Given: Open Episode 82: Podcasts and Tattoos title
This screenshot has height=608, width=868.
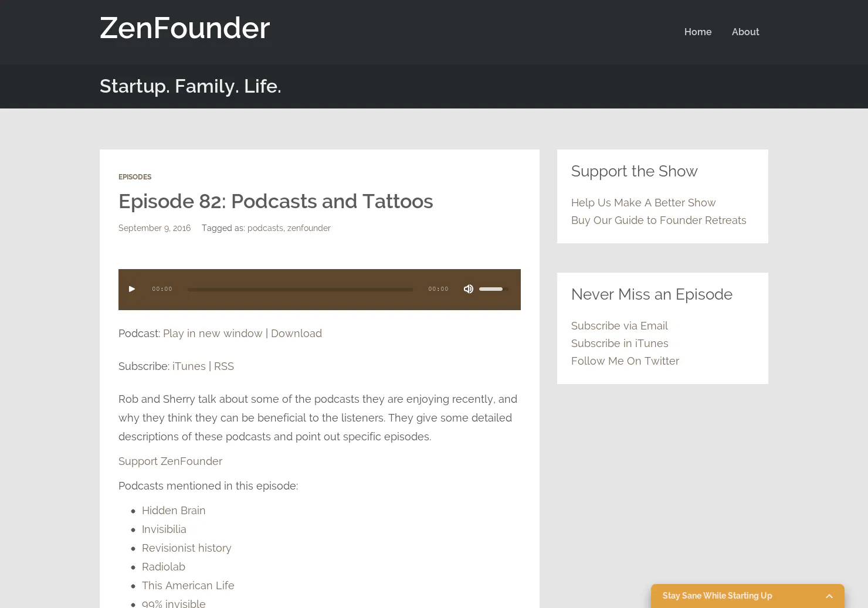Looking at the screenshot, I should pyautogui.click(x=276, y=201).
